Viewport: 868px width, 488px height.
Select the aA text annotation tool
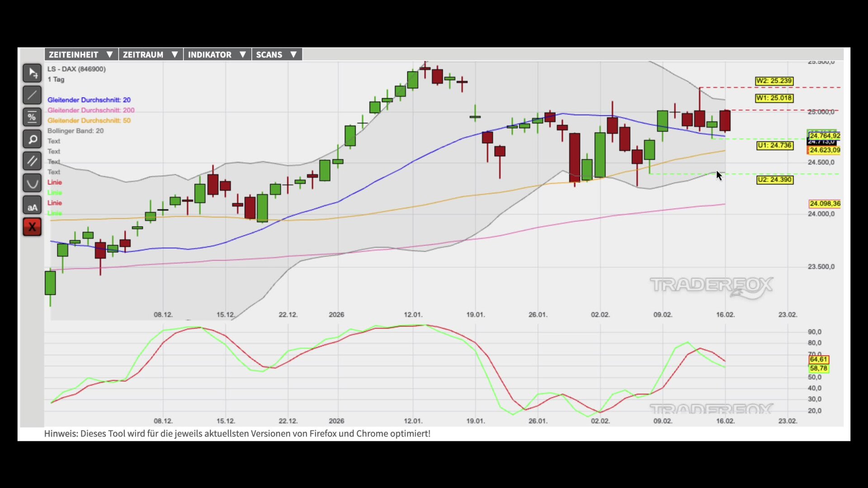coord(32,206)
